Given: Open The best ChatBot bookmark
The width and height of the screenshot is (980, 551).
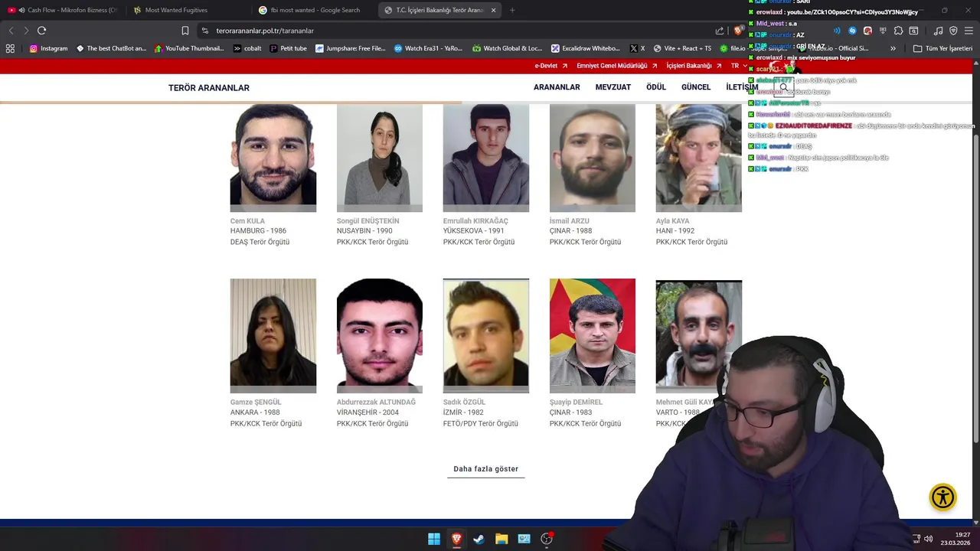Looking at the screenshot, I should coord(112,48).
